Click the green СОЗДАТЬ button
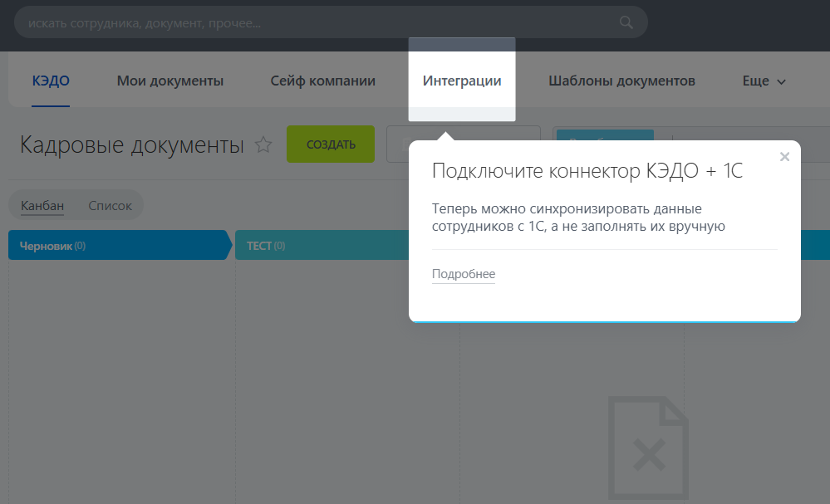Screen dimensions: 830x504 331,144
